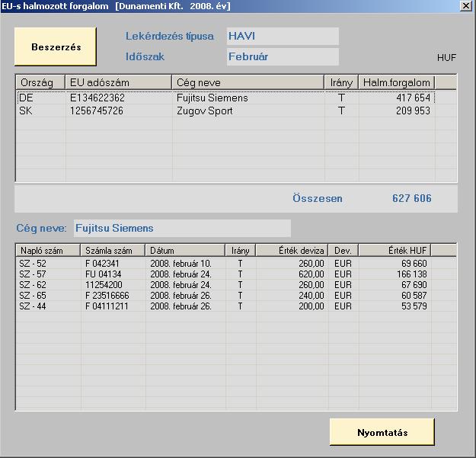The height and width of the screenshot is (458, 476).
Task: Select journal entry SZ - 62
Action: (33, 284)
